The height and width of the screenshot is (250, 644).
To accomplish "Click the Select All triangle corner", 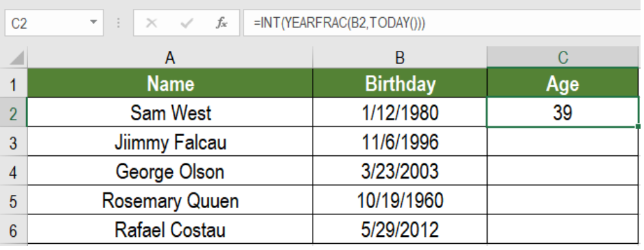I will [x=16, y=58].
